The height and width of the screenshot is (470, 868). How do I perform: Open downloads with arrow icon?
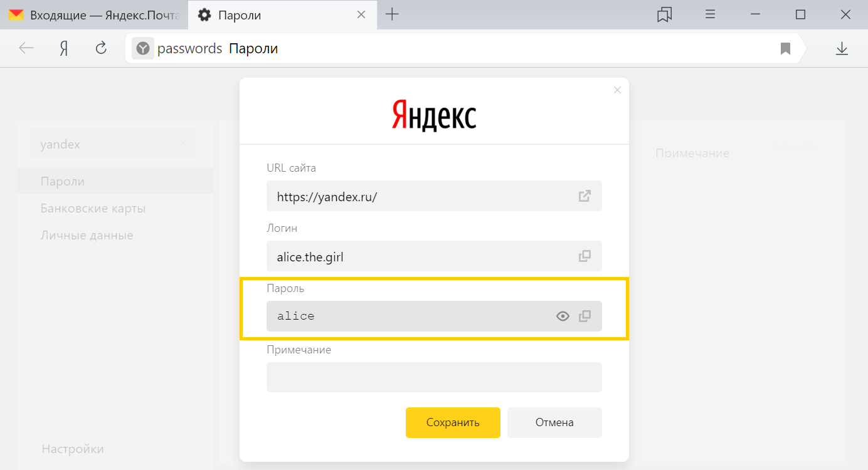(842, 48)
